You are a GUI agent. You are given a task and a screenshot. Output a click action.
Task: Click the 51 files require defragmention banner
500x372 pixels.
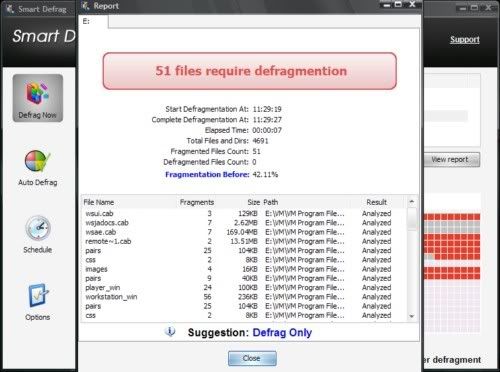click(x=250, y=71)
